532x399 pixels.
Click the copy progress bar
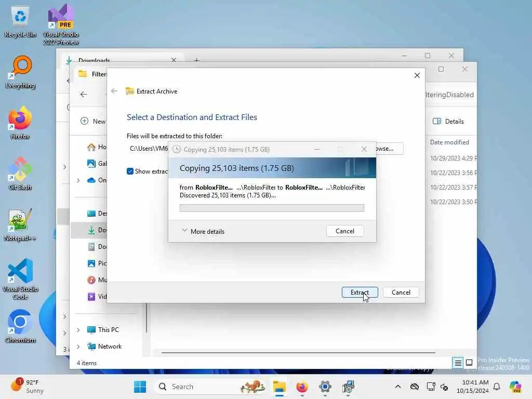(x=272, y=208)
